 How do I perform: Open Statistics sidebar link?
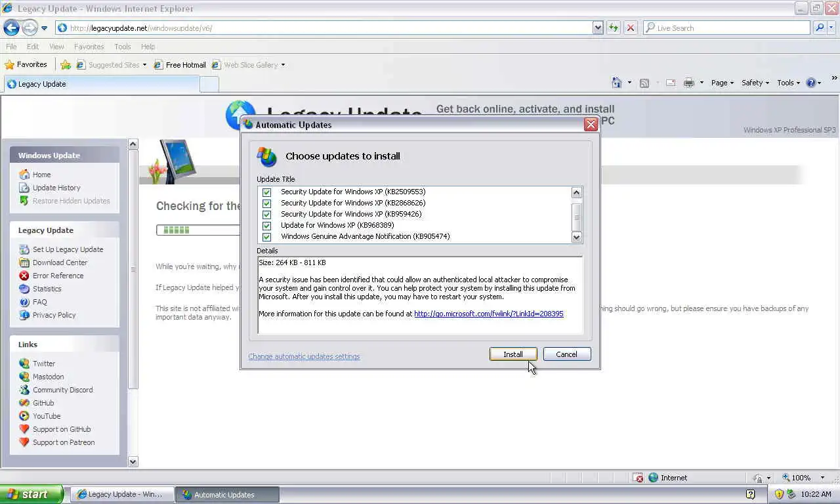click(47, 289)
